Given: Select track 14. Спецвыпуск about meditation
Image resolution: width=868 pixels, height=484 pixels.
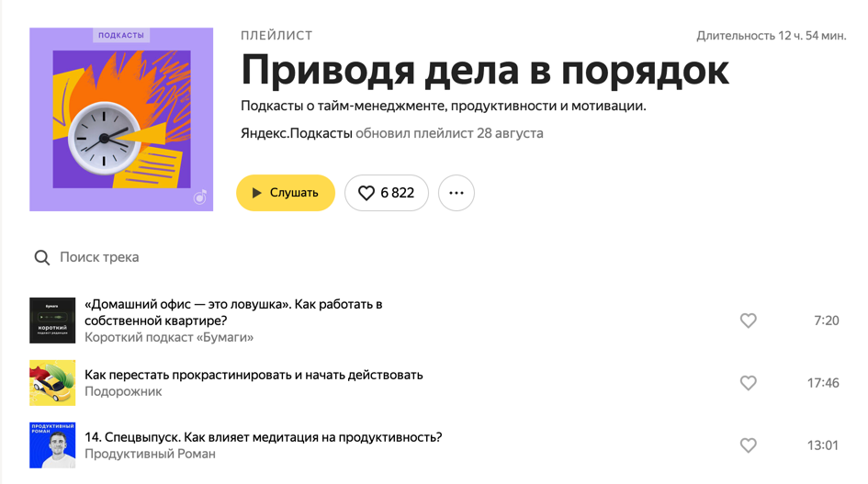Looking at the screenshot, I should pos(263,437).
